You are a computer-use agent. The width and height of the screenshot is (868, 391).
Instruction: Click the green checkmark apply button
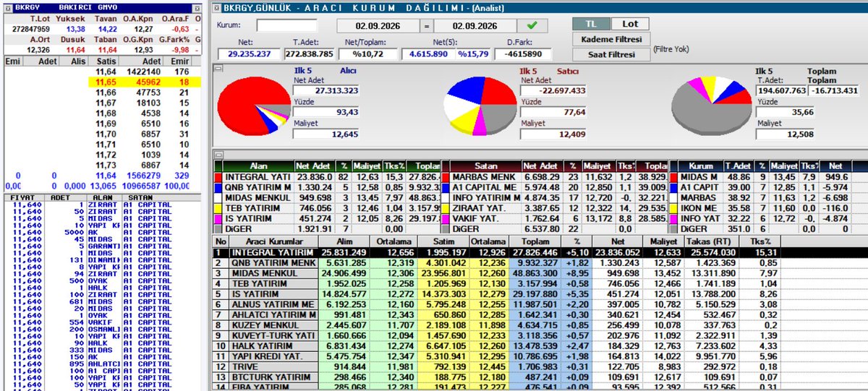click(x=533, y=26)
